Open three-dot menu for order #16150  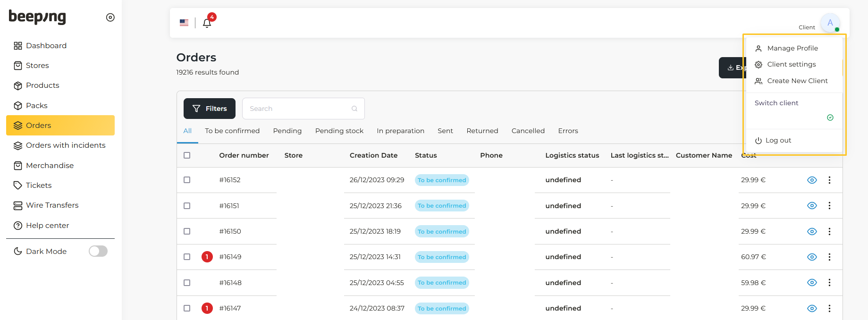(829, 231)
